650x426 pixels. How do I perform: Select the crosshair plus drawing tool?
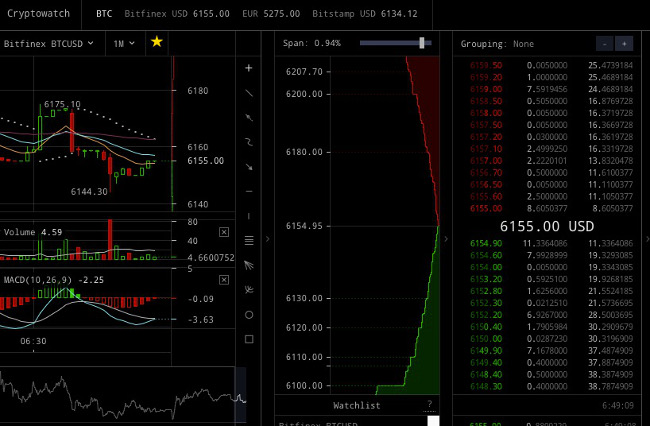(x=249, y=68)
